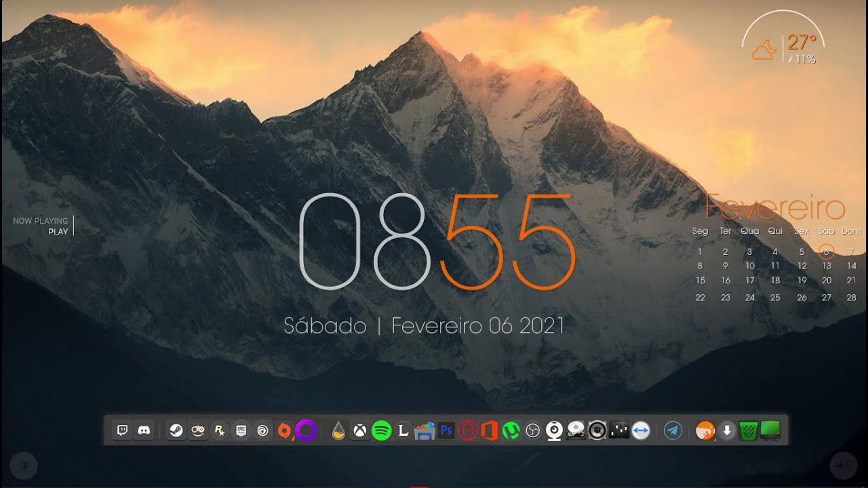Open the purple ring icon in the dock
This screenshot has height=488, width=868.
(306, 430)
